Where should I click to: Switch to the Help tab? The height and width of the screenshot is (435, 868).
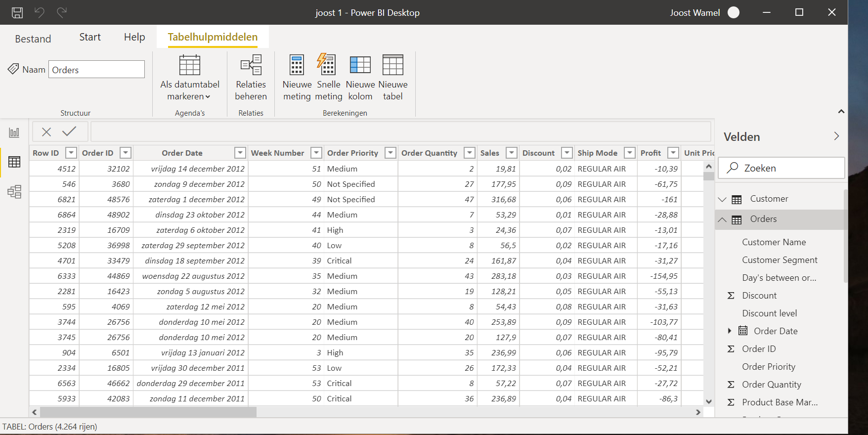click(x=134, y=37)
